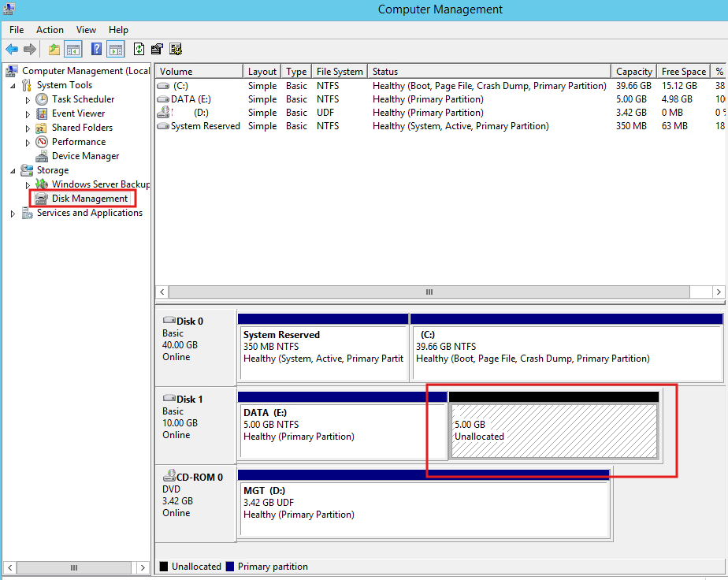Click the blue Help question mark icon
This screenshot has width=728, height=580.
pos(96,49)
